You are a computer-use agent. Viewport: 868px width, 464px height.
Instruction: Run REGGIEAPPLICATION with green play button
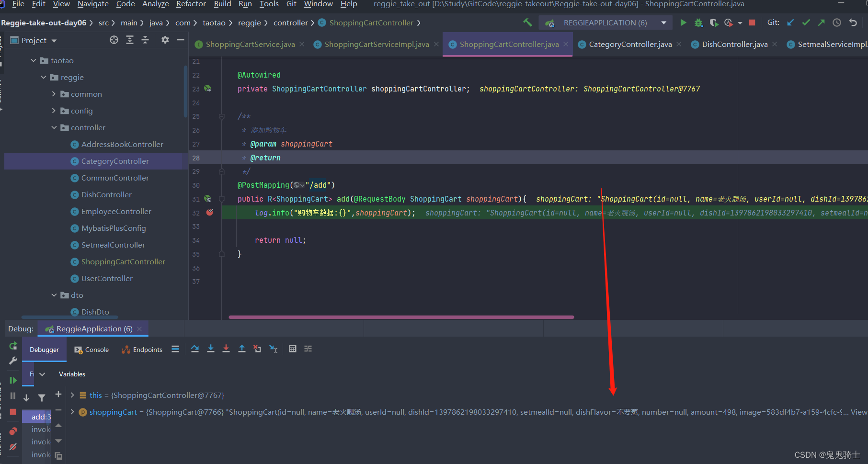683,23
